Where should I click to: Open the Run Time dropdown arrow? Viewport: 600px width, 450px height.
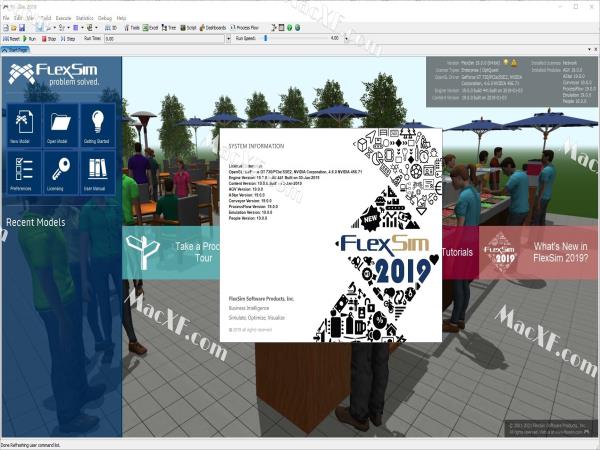click(x=228, y=39)
